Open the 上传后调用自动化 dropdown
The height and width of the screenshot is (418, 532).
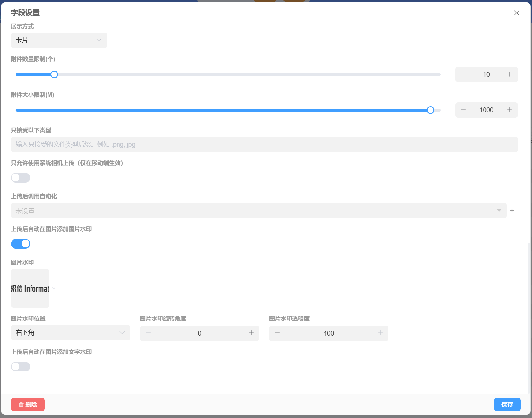click(x=258, y=210)
